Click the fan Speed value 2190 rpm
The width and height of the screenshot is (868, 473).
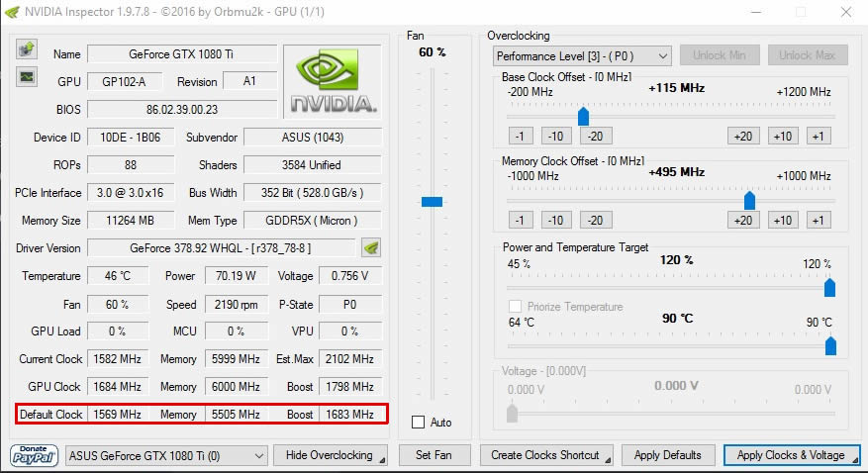tap(237, 304)
